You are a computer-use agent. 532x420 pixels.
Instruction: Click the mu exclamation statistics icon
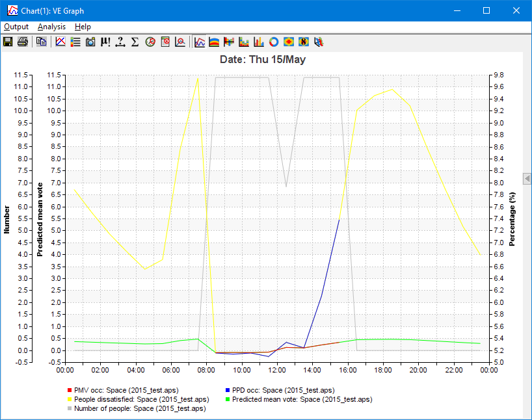tap(105, 42)
